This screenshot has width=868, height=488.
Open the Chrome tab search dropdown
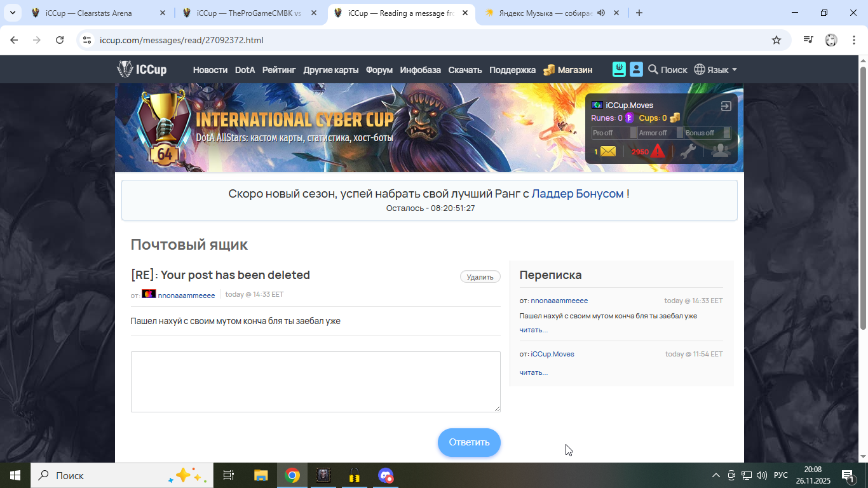click(12, 13)
